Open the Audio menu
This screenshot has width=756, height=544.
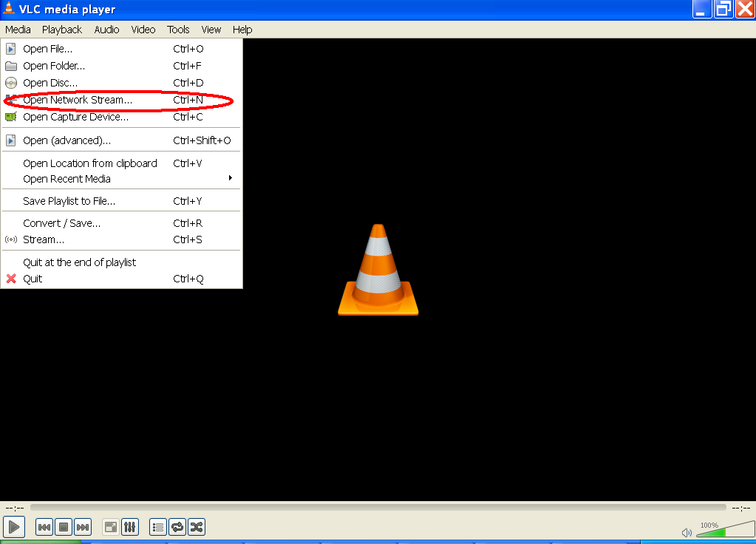[x=106, y=30]
